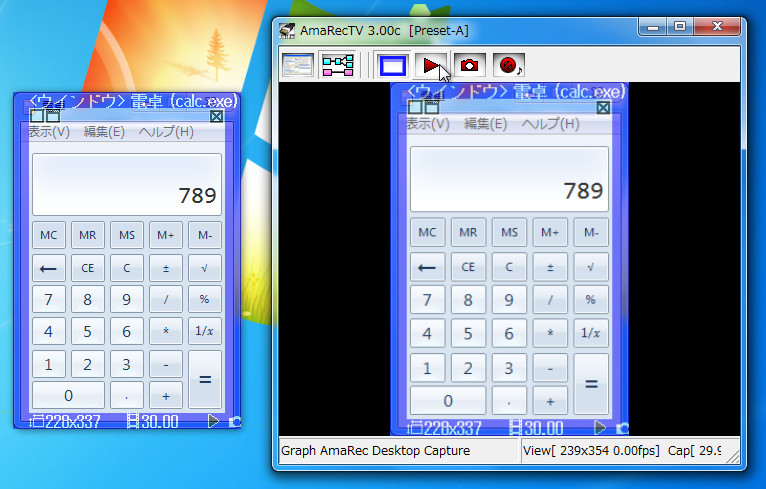766x489 pixels.
Task: Click digit 5 in left calculator
Action: point(87,331)
